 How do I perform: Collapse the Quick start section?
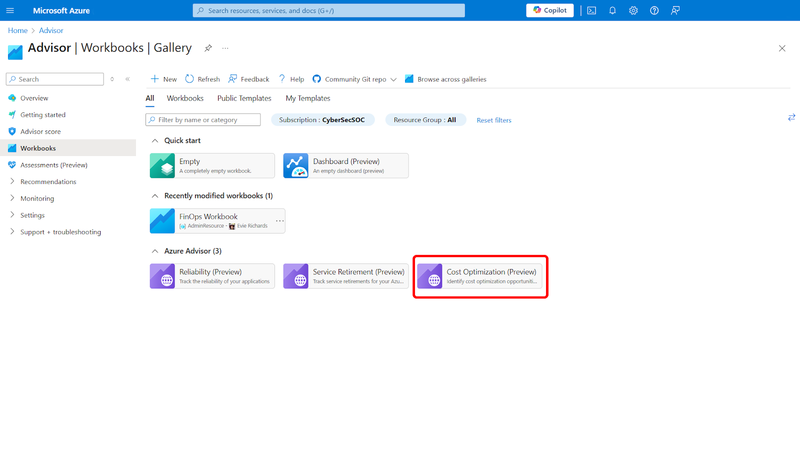(x=155, y=140)
